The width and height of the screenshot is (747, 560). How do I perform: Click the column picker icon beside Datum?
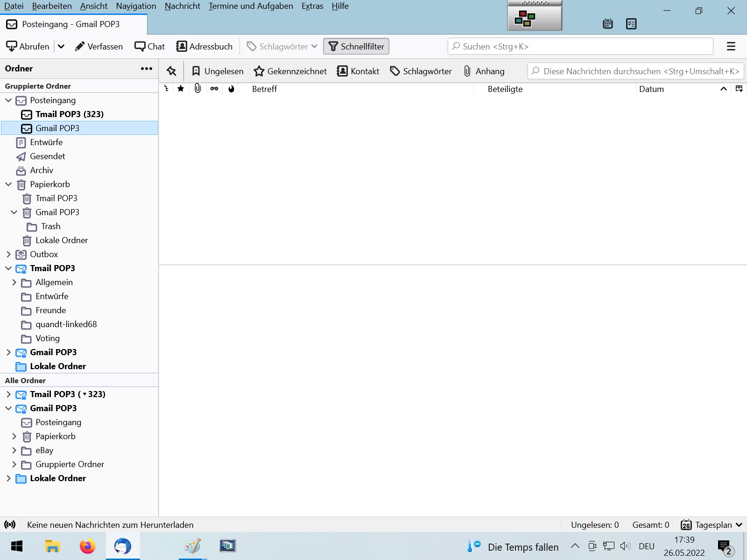point(739,89)
